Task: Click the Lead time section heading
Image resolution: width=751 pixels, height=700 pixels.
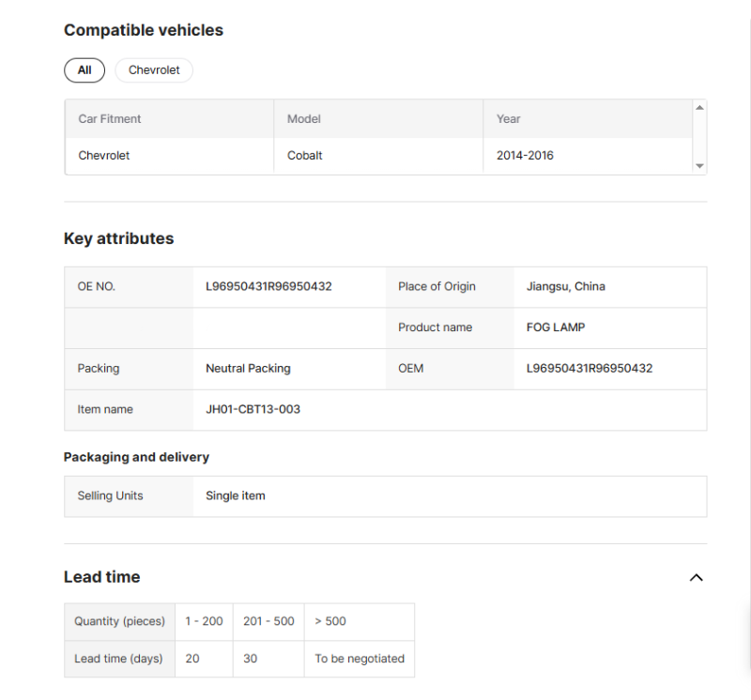Action: (x=102, y=577)
